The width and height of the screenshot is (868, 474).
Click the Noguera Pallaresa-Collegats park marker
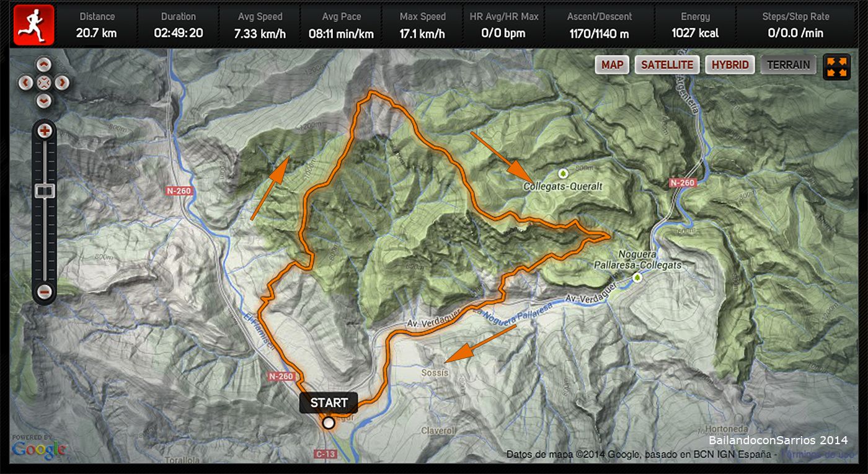tap(638, 278)
